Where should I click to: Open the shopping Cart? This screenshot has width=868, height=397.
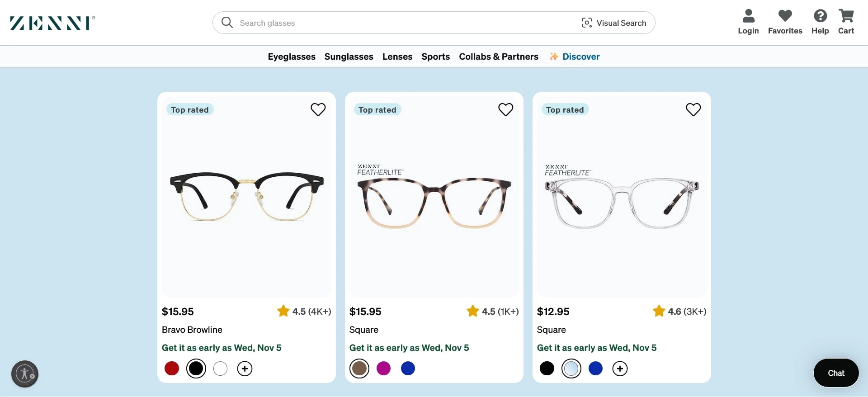pyautogui.click(x=846, y=17)
